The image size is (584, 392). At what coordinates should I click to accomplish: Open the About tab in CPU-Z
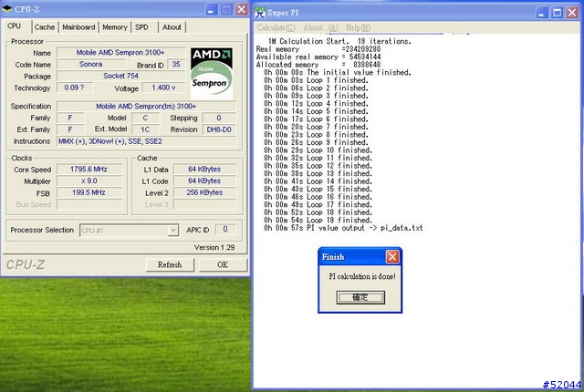[172, 27]
